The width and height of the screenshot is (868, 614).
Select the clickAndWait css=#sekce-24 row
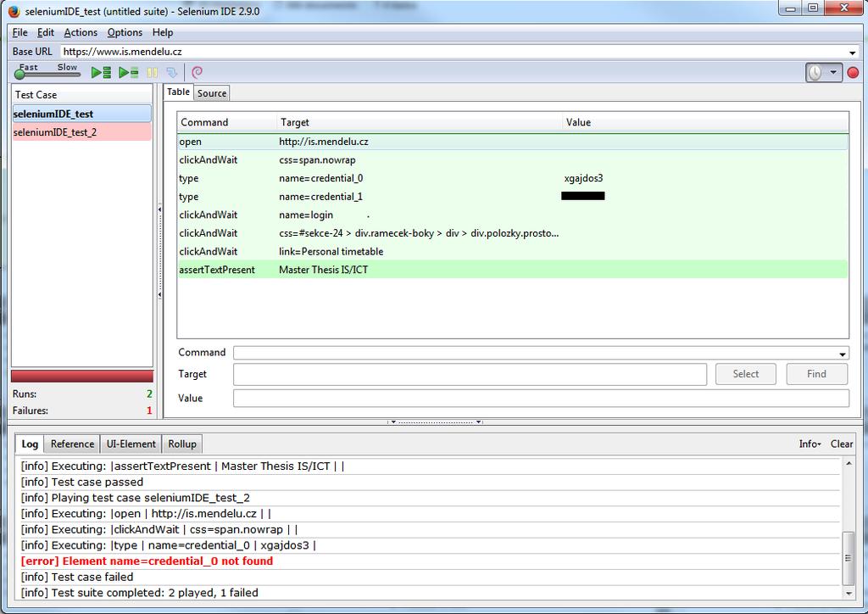coord(513,233)
